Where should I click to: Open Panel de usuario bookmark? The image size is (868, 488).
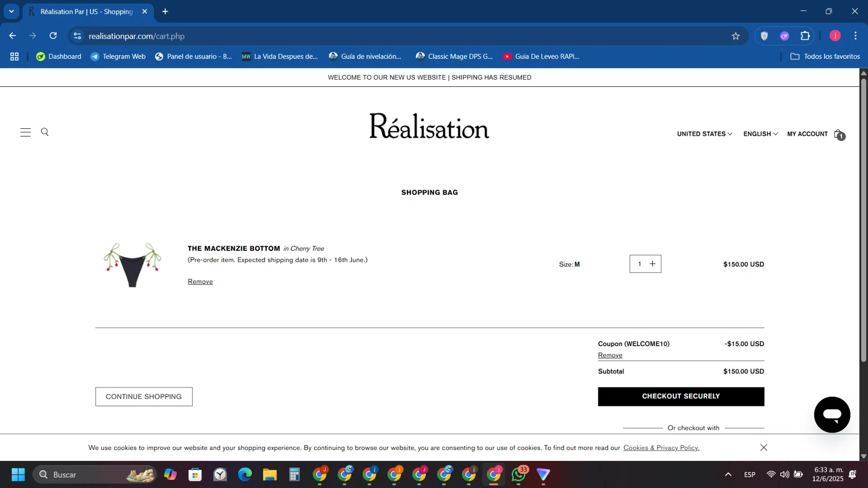pos(193,57)
